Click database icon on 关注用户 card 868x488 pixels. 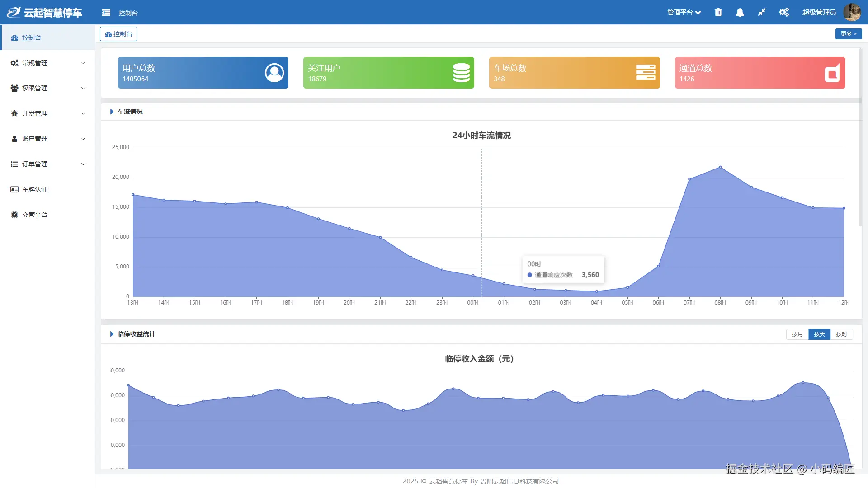pyautogui.click(x=461, y=73)
